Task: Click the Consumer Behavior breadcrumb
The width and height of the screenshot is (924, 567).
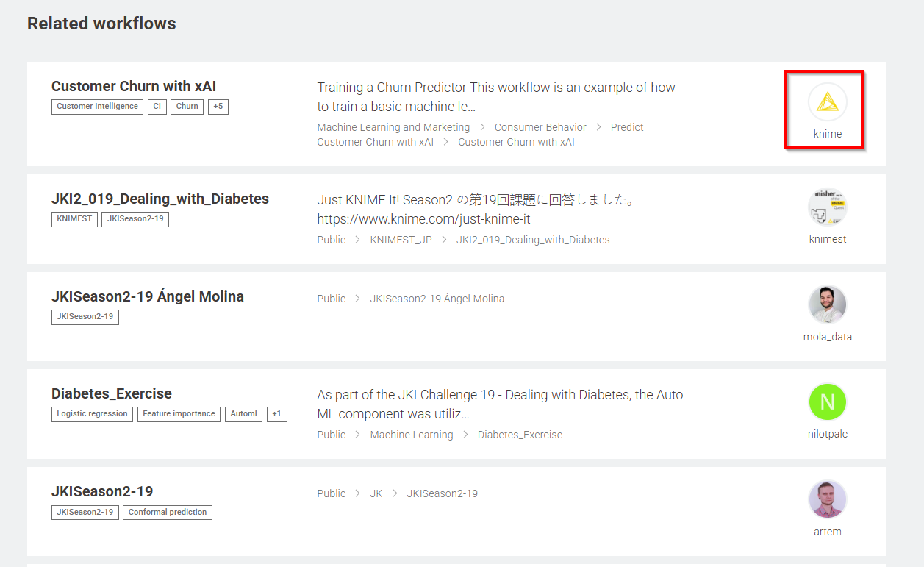Action: coord(540,127)
